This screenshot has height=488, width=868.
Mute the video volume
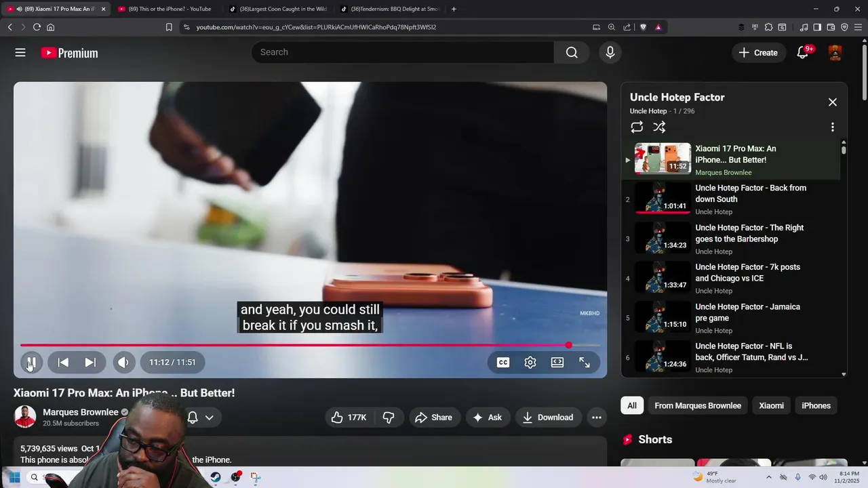coord(123,362)
